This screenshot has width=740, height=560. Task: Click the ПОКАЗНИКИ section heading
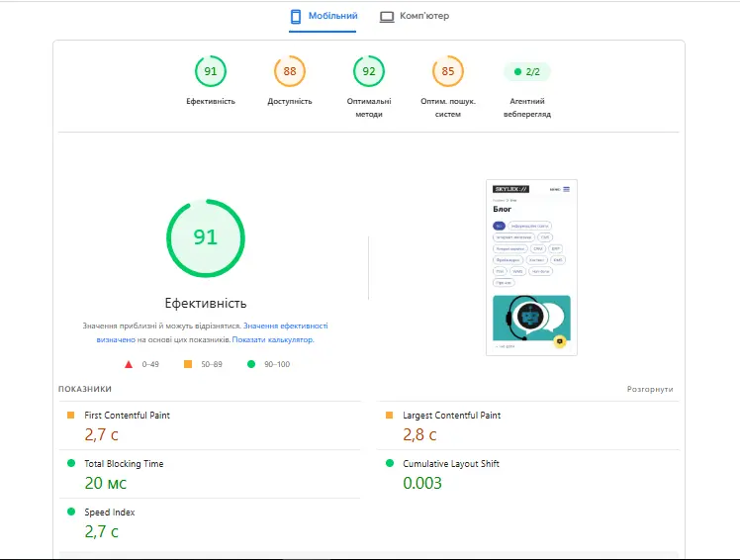pos(85,389)
